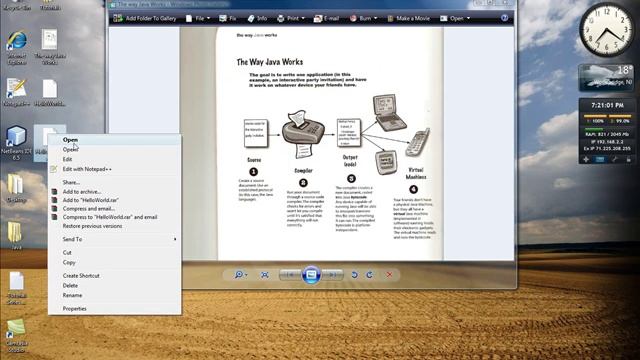Choose Restore previous versions
Image resolution: width=640 pixels, height=360 pixels.
(114, 226)
